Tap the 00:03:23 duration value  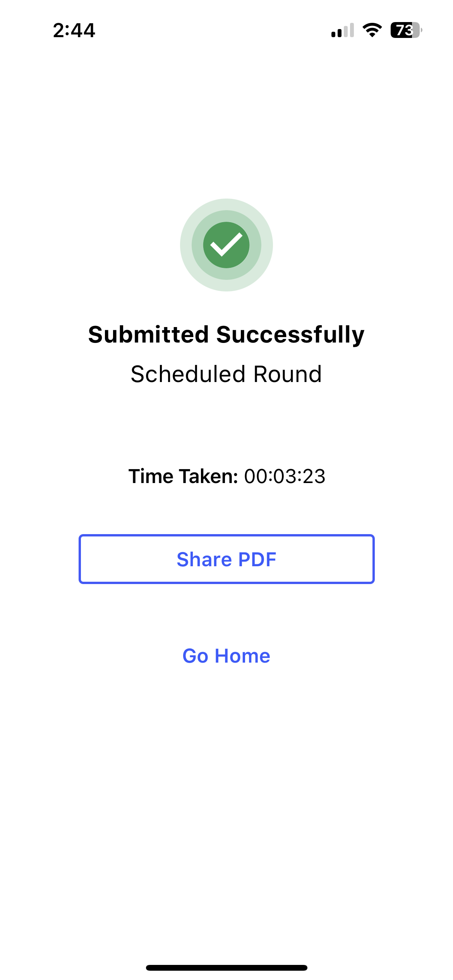click(x=285, y=476)
